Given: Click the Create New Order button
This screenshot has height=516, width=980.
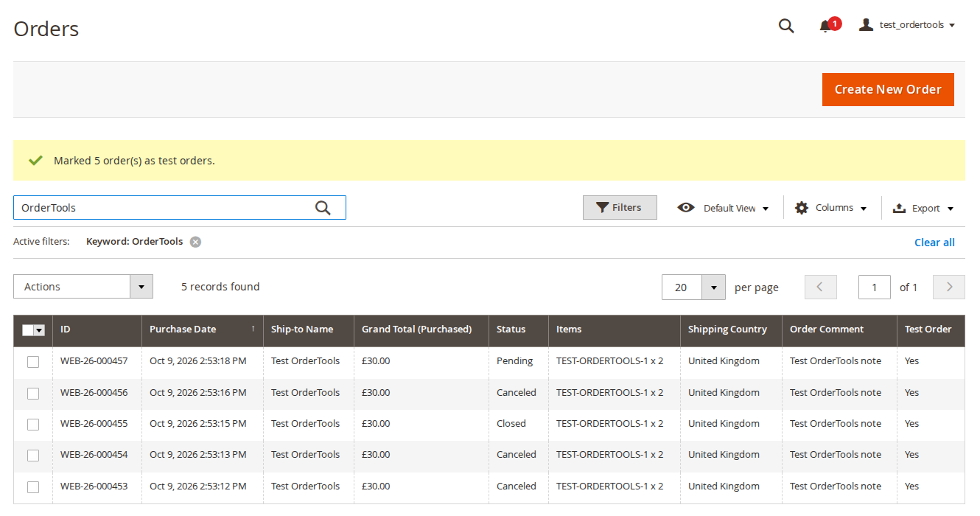Looking at the screenshot, I should [x=888, y=89].
